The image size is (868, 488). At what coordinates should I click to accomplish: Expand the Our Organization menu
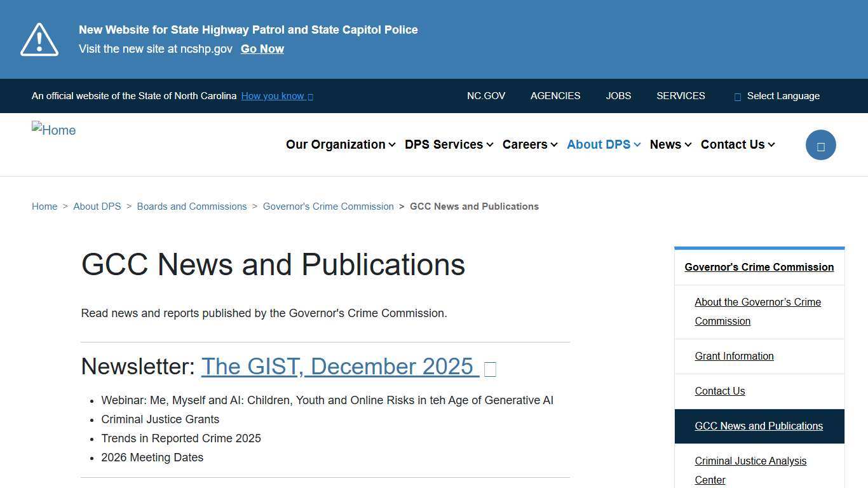336,144
